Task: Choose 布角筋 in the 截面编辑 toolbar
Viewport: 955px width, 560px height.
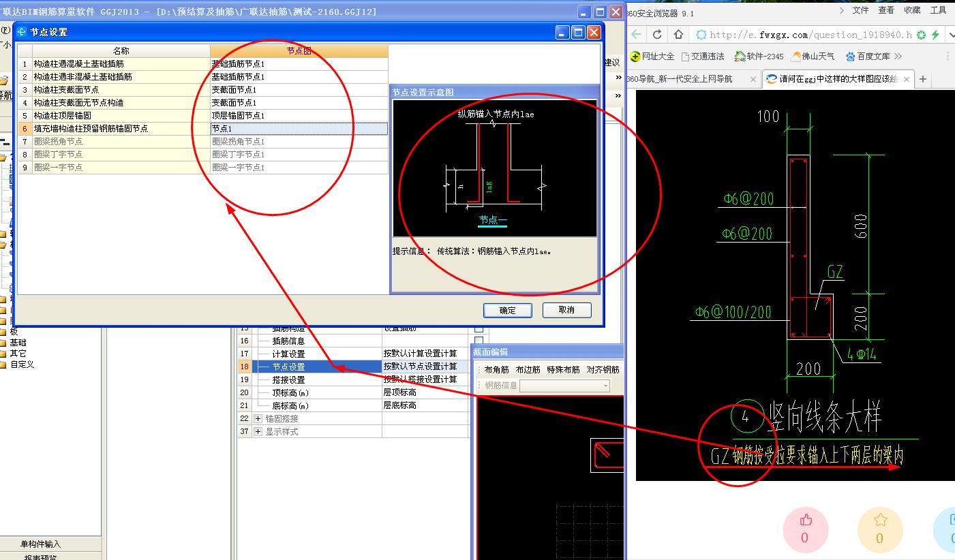Action: click(496, 370)
